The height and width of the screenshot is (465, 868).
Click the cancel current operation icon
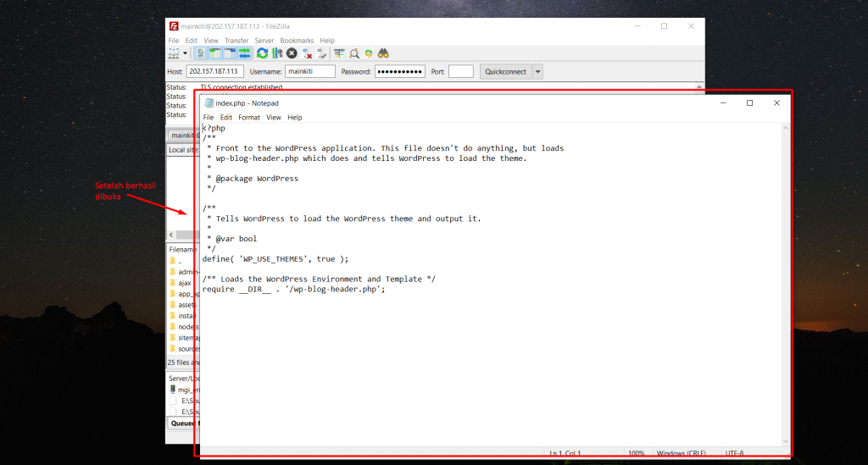coord(292,53)
